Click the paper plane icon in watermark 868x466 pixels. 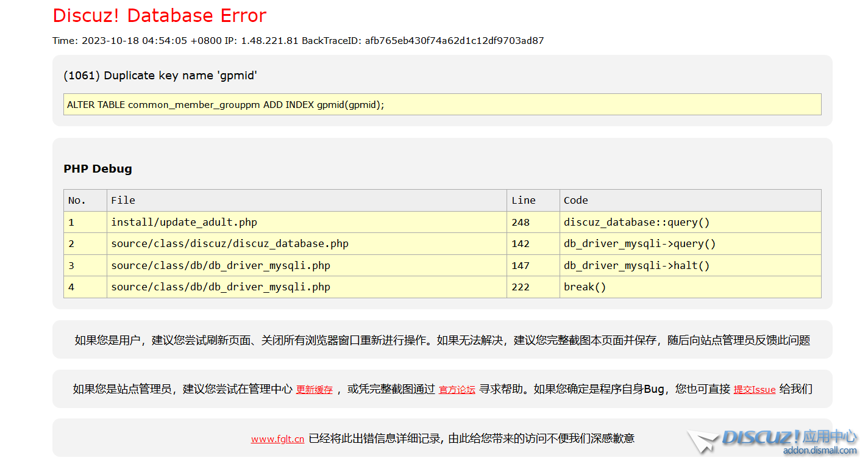pos(702,442)
